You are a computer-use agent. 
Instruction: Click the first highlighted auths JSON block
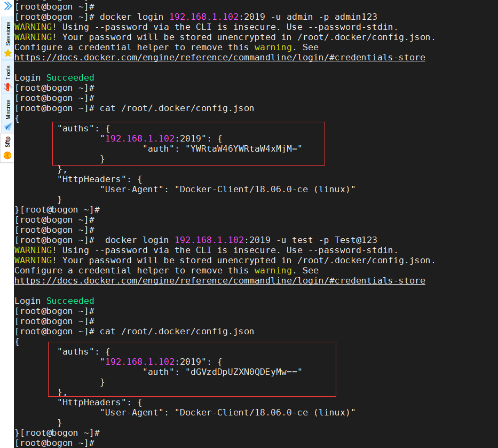[188, 143]
